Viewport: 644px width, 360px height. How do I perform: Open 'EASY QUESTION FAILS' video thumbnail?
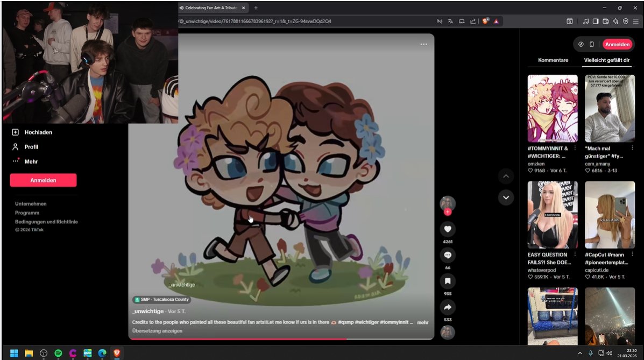click(x=553, y=215)
